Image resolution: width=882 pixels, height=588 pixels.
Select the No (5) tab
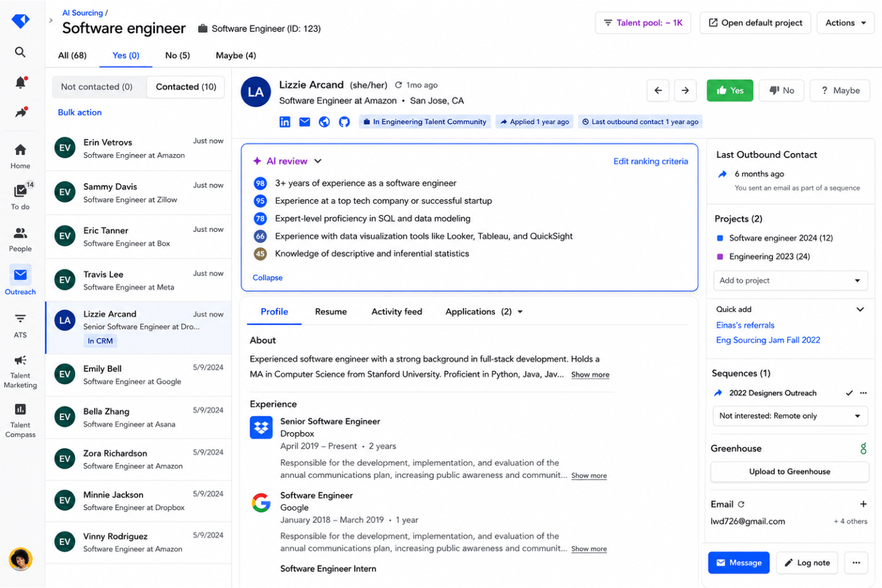[178, 55]
